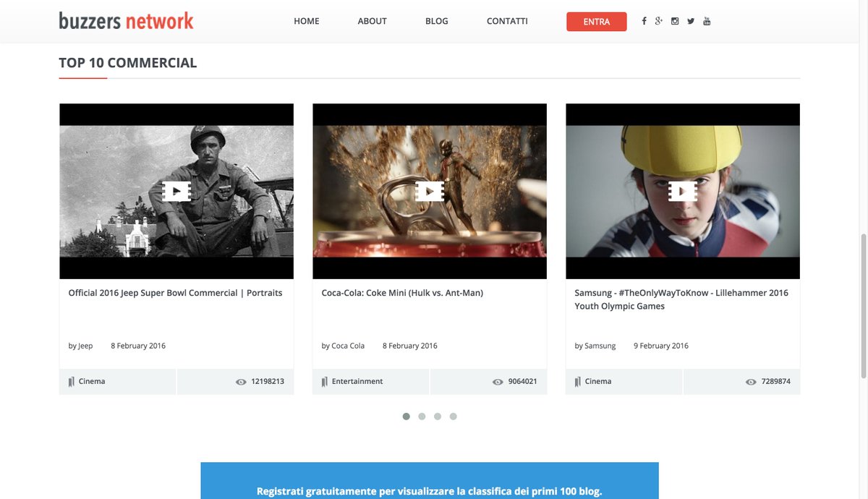Open the Samsung #TheOnlyWayToKnow title link
The width and height of the screenshot is (868, 499).
coord(681,299)
